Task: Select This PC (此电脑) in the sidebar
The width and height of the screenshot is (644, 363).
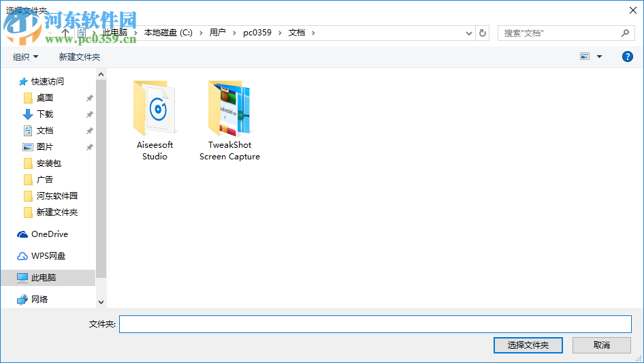Action: (x=48, y=277)
